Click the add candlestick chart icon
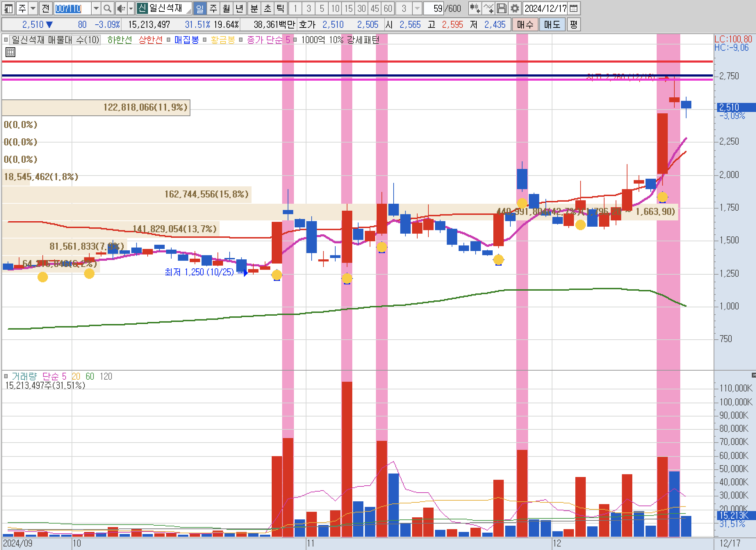 (475, 8)
